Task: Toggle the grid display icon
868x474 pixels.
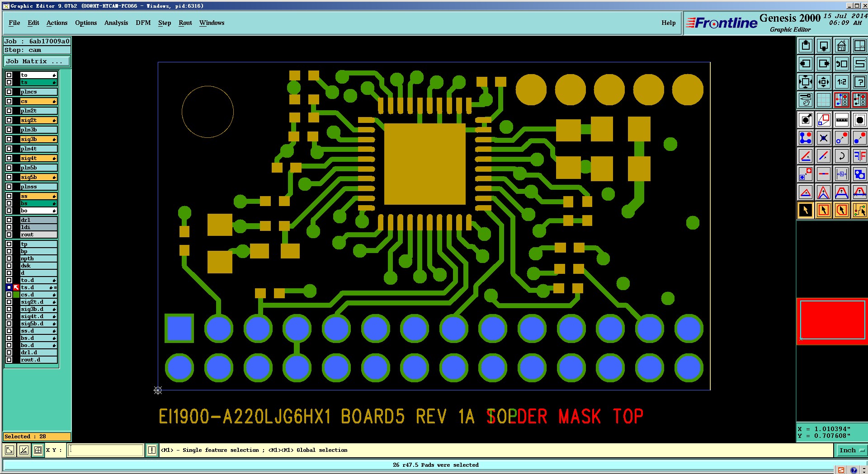Action: coord(824,100)
